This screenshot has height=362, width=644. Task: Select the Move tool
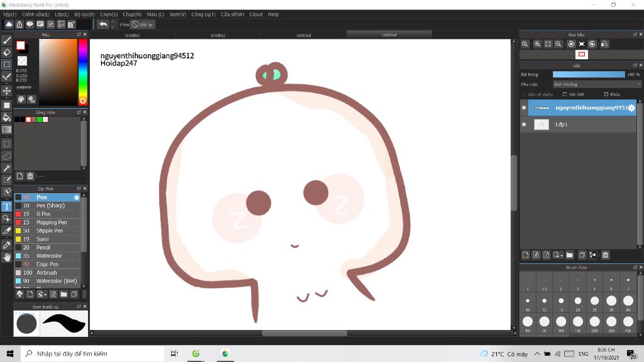click(6, 90)
